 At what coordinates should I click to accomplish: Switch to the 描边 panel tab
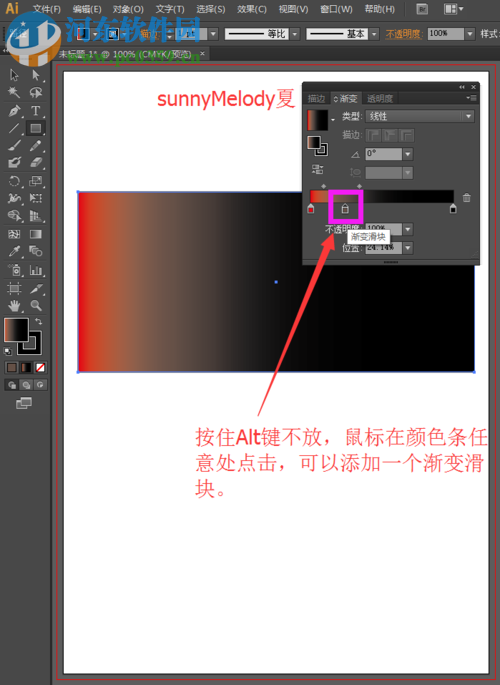[317, 99]
